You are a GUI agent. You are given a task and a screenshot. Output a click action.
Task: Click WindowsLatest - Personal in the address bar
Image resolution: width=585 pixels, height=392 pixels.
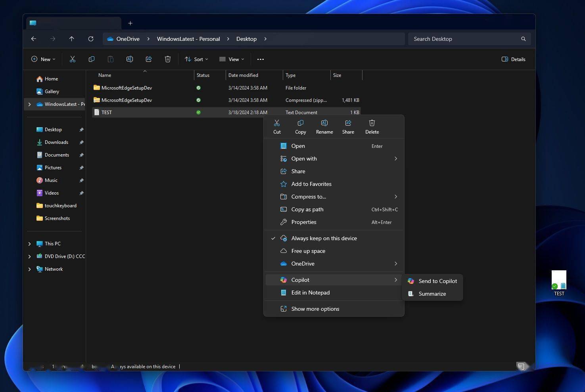coord(188,39)
